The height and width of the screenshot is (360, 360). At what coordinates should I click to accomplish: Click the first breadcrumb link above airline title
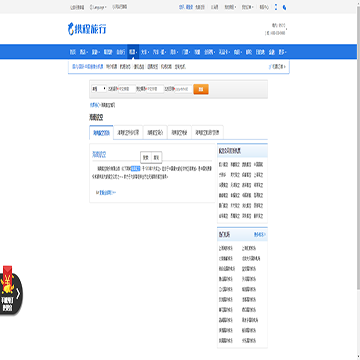point(94,105)
